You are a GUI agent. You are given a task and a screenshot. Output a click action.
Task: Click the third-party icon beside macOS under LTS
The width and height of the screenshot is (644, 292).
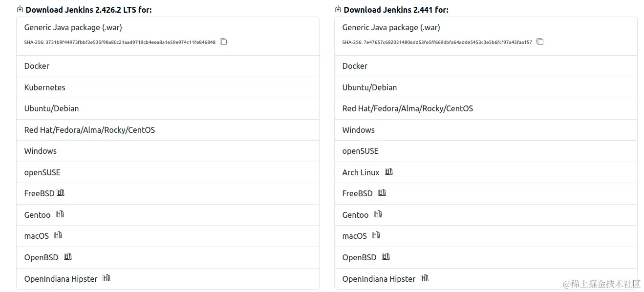[x=58, y=235]
